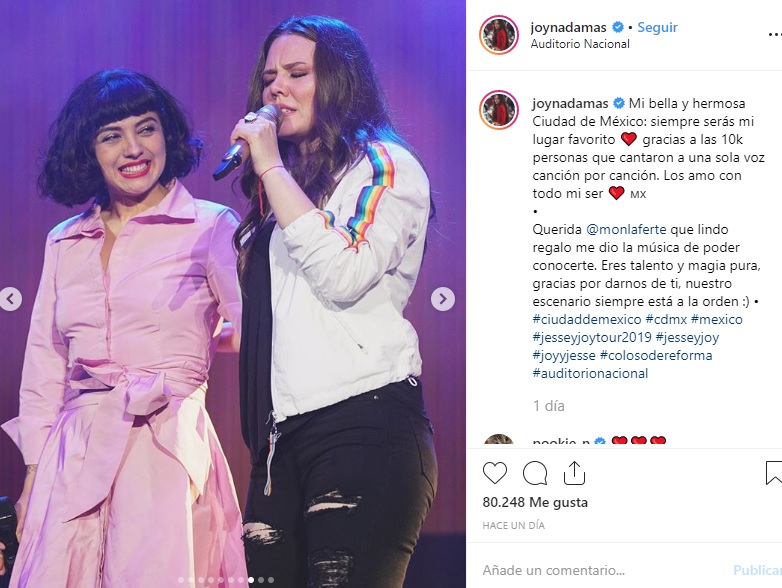Open the #ciudaddemexico hashtag

587,319
